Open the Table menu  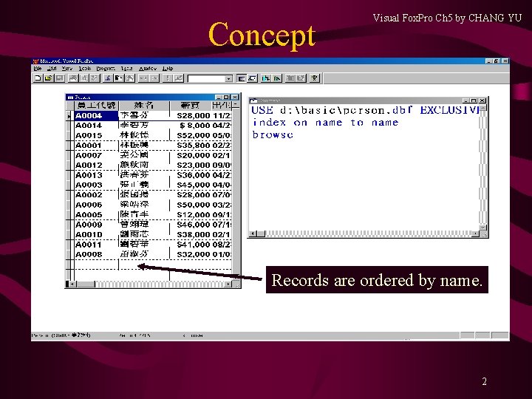click(x=126, y=69)
